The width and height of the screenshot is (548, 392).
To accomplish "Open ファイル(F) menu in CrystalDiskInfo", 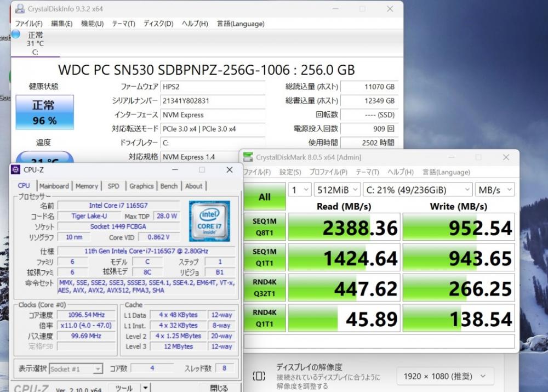I will coord(28,24).
